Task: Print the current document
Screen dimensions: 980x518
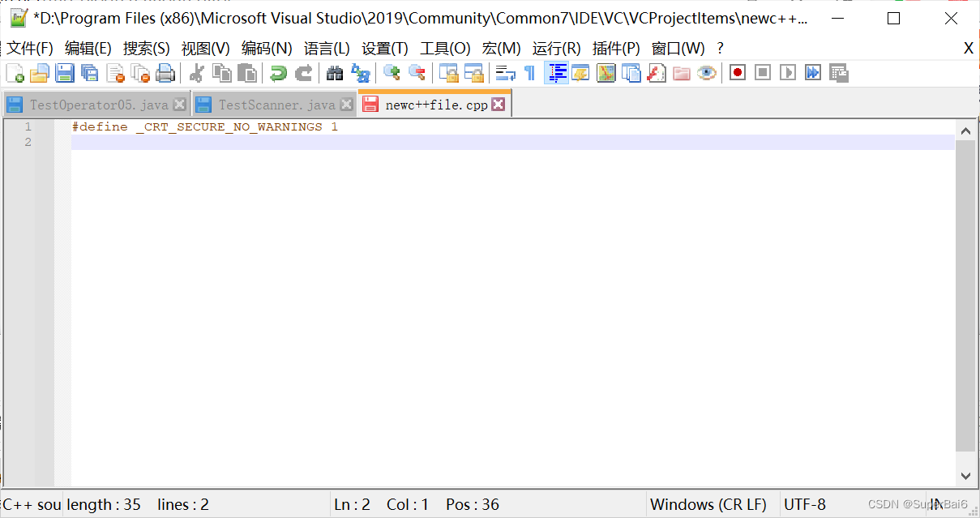Action: [166, 73]
